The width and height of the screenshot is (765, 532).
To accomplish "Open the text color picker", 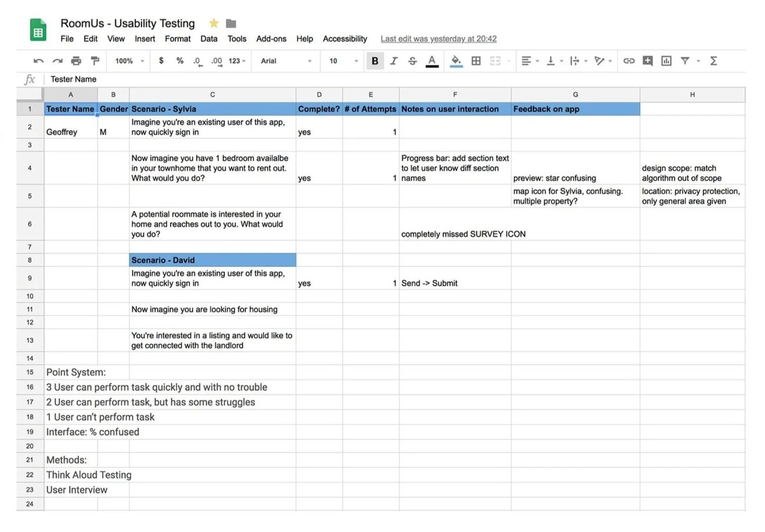I will [x=432, y=61].
